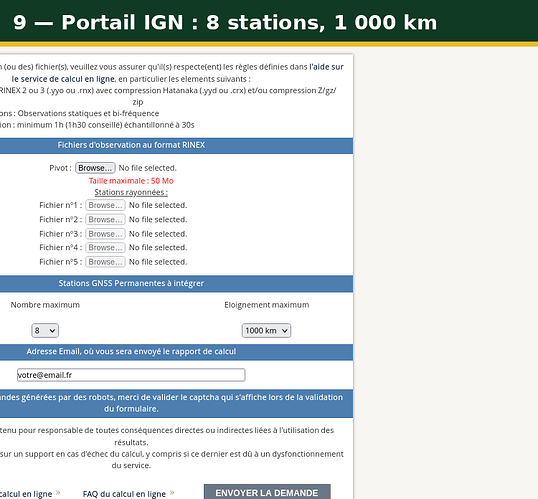
Task: Browse for Fichier n°3 file
Action: 105,234
